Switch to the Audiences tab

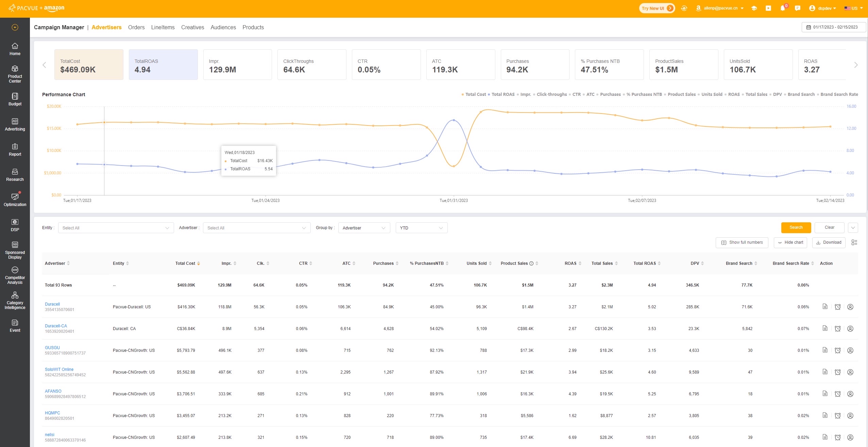(223, 27)
